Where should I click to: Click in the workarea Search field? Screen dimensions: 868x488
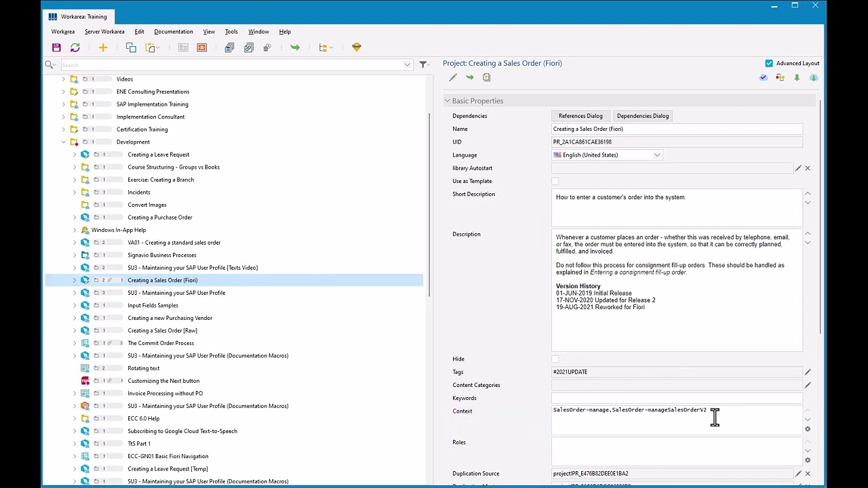(x=232, y=64)
